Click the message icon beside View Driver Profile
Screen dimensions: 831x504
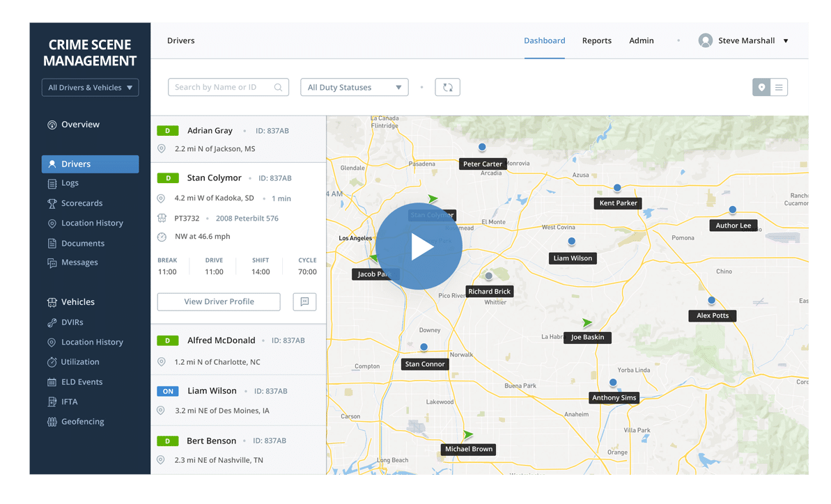tap(304, 301)
